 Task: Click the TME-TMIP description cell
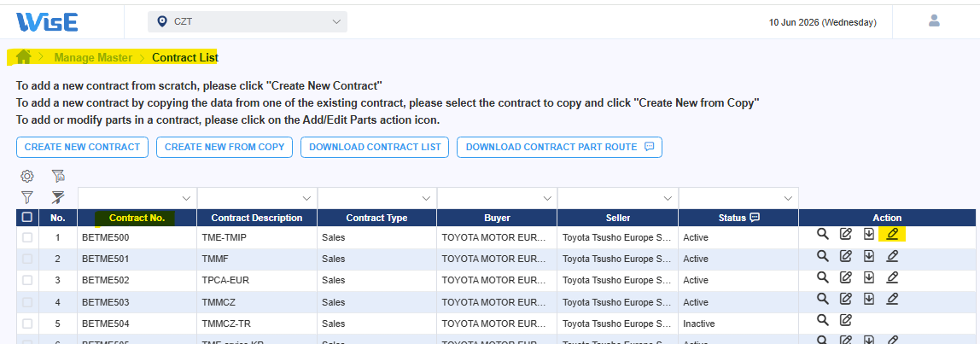(x=257, y=237)
